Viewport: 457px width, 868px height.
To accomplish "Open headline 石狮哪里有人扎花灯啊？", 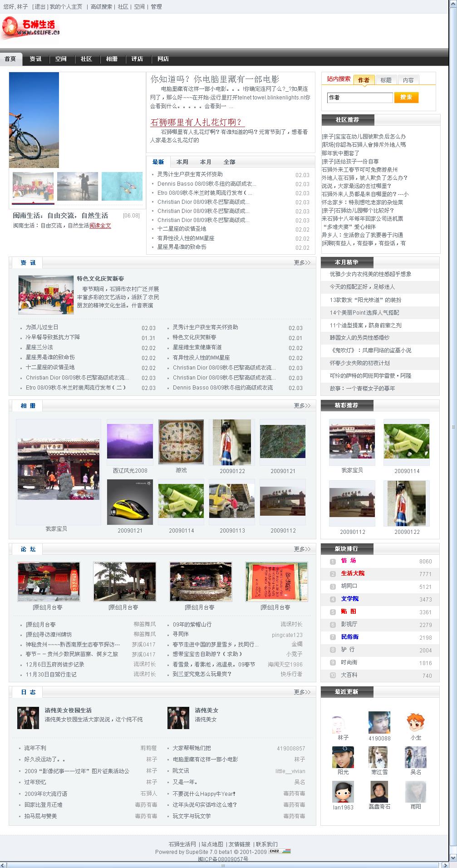I will pyautogui.click(x=197, y=122).
